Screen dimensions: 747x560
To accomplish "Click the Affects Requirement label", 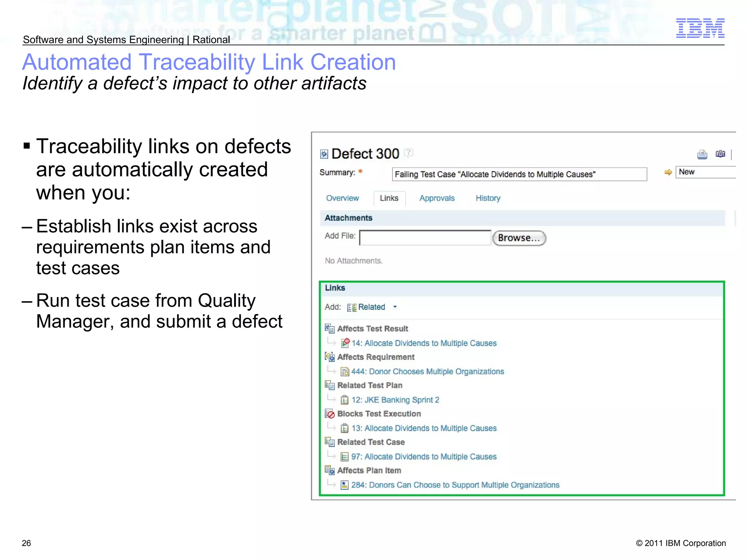I will point(376,357).
